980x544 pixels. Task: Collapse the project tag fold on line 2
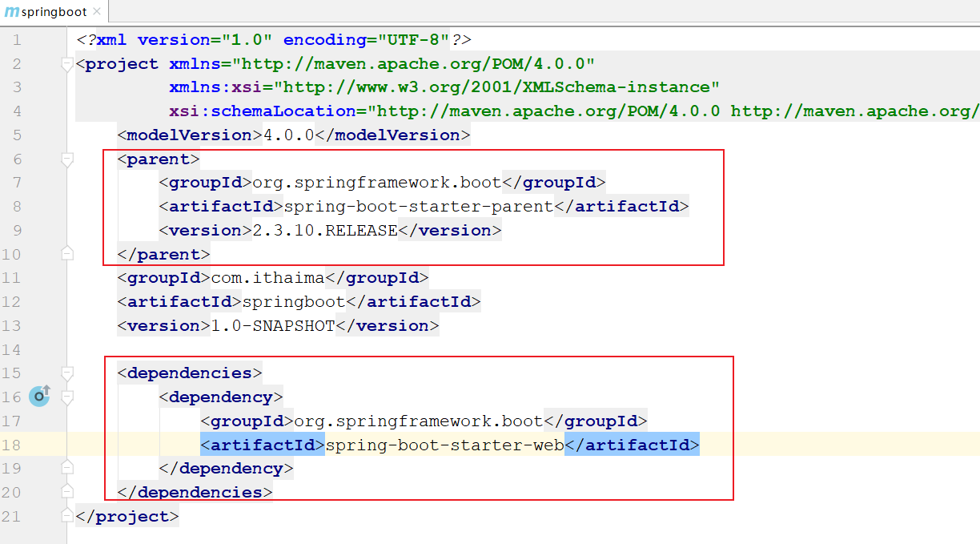67,64
